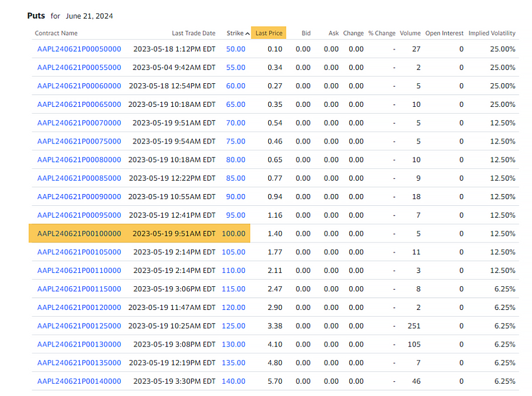The width and height of the screenshot is (532, 396).
Task: Open contract AAPL240621P00105000
Action: pyautogui.click(x=79, y=252)
